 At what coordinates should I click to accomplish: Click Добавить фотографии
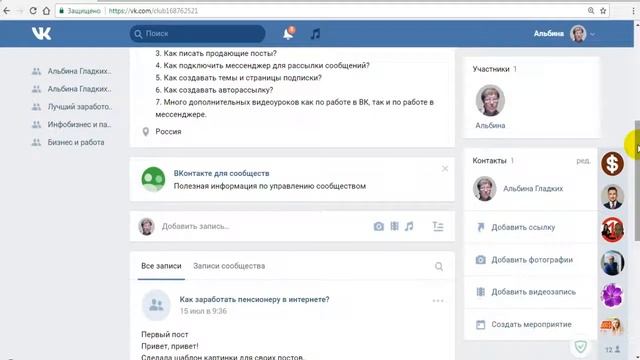pyautogui.click(x=532, y=260)
